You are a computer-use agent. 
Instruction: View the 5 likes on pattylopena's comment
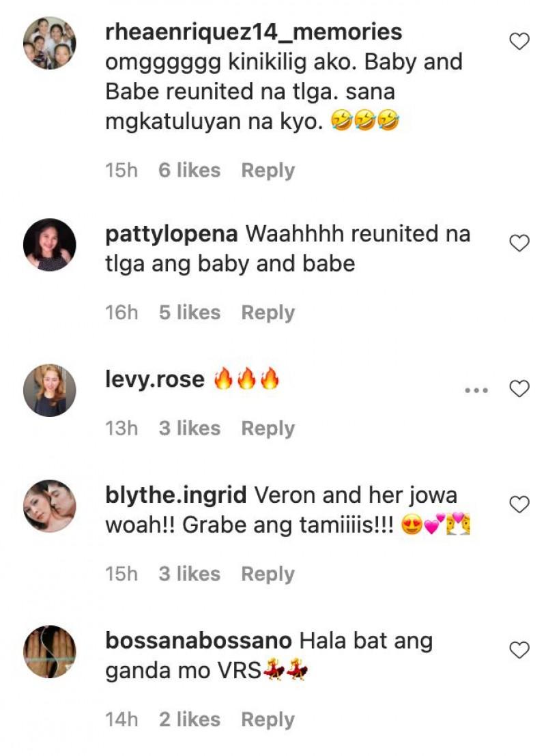click(190, 312)
